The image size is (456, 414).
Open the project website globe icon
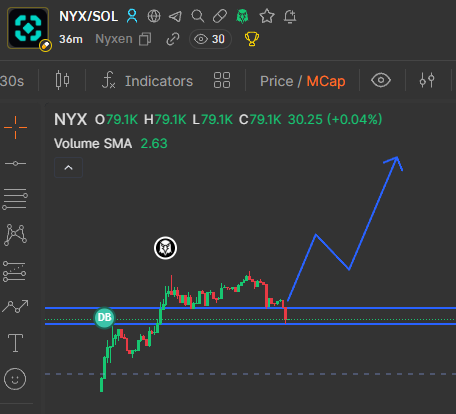(154, 16)
